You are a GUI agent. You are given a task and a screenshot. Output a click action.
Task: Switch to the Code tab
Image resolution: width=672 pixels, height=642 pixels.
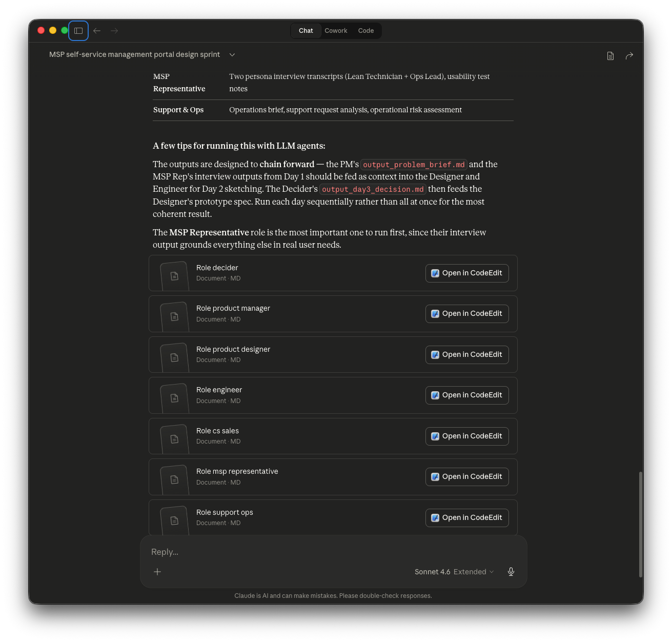[x=365, y=31]
